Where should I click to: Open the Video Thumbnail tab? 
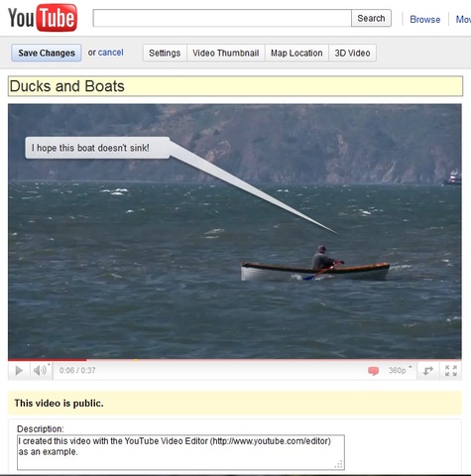[x=226, y=53]
